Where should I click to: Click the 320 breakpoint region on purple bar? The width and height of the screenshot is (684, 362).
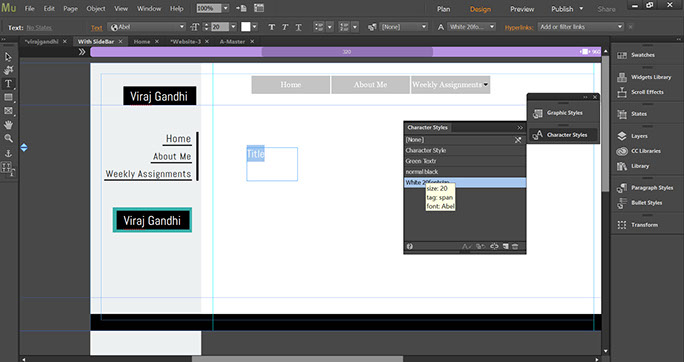pyautogui.click(x=347, y=52)
